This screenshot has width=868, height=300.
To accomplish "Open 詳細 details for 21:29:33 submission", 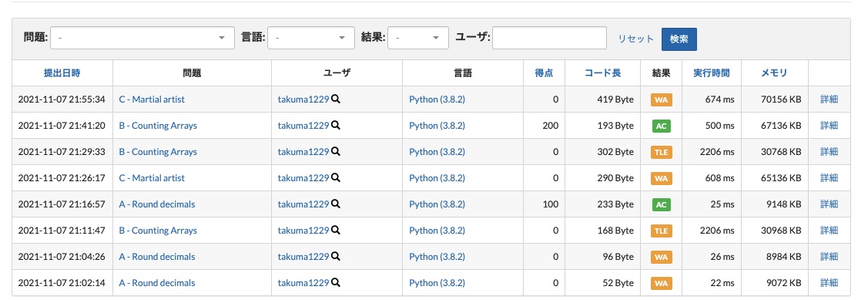I will pyautogui.click(x=829, y=151).
